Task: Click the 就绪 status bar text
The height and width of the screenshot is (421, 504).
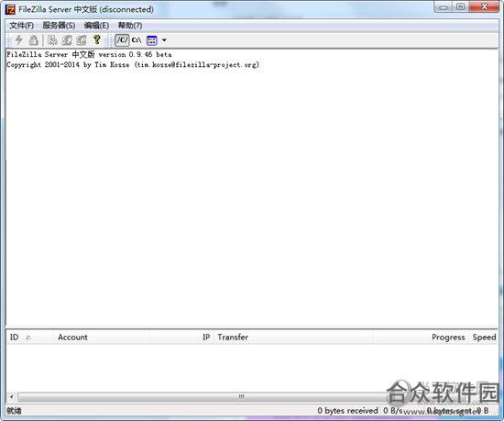Action: click(14, 410)
